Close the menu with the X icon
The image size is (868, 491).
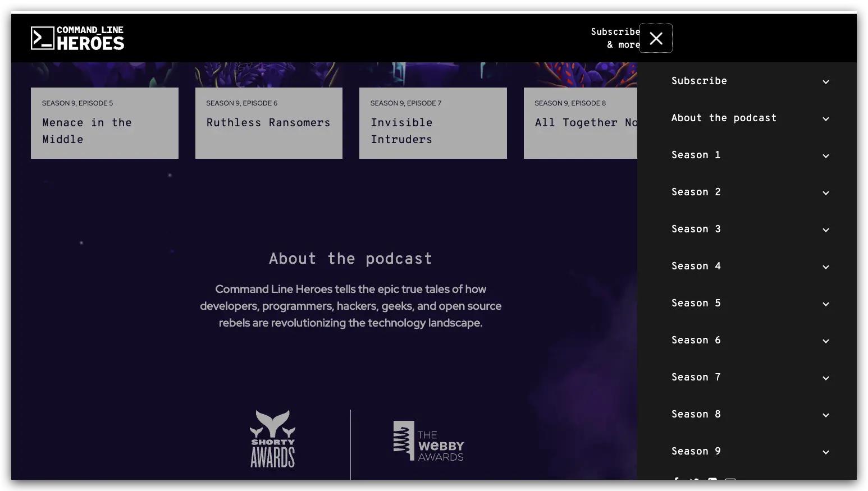pyautogui.click(x=656, y=38)
